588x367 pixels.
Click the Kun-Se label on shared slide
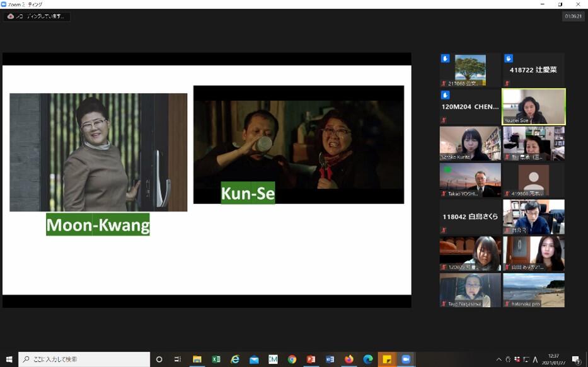tap(248, 193)
